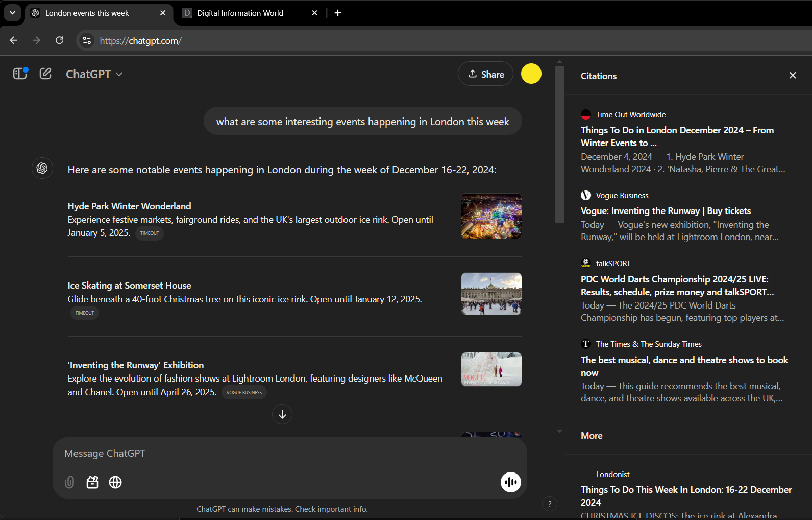812x520 pixels.
Task: Open the tab search dropdown
Action: [12, 13]
